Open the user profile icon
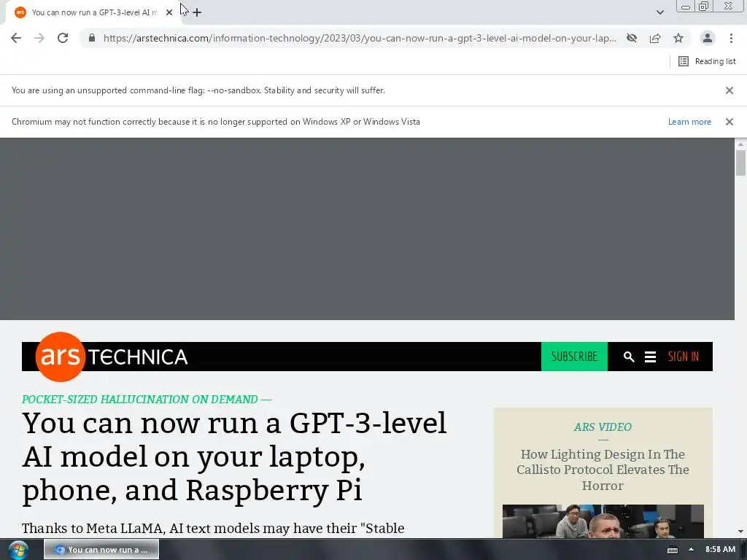This screenshot has height=560, width=747. tap(708, 38)
